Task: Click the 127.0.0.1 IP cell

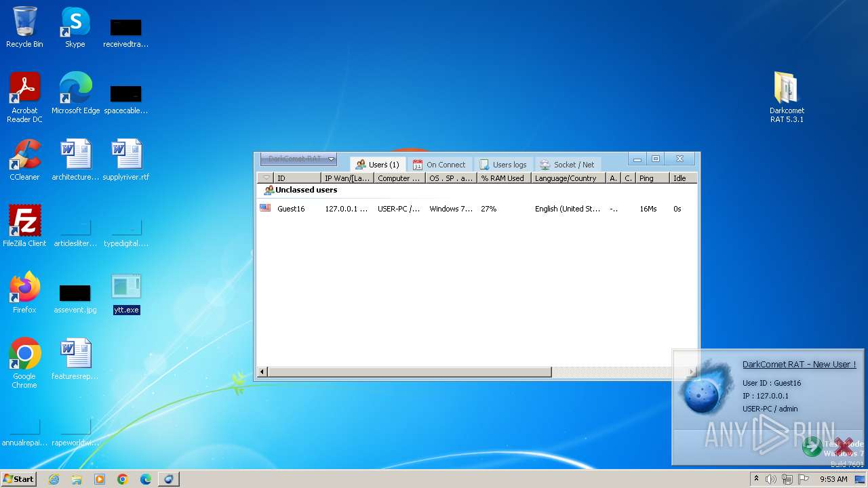Action: 346,209
